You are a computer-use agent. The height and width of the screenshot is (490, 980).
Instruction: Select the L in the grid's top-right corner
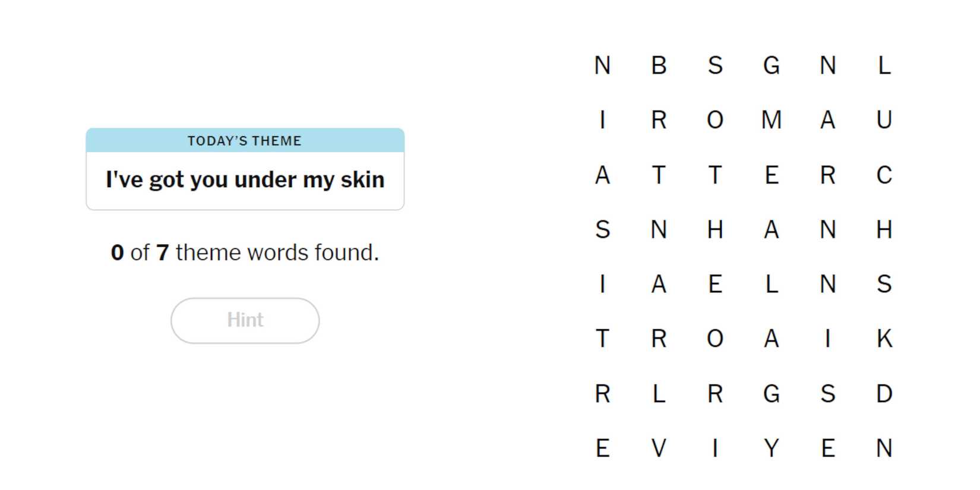[884, 65]
